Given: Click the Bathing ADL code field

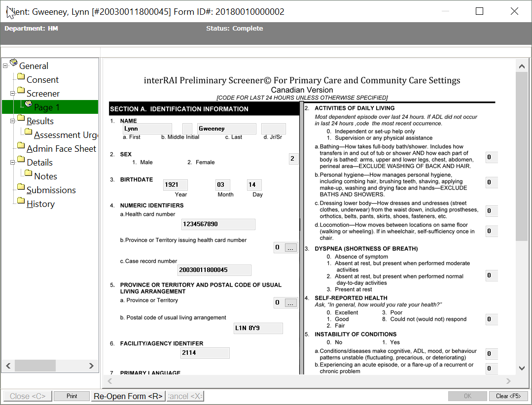Looking at the screenshot, I should 492,157.
